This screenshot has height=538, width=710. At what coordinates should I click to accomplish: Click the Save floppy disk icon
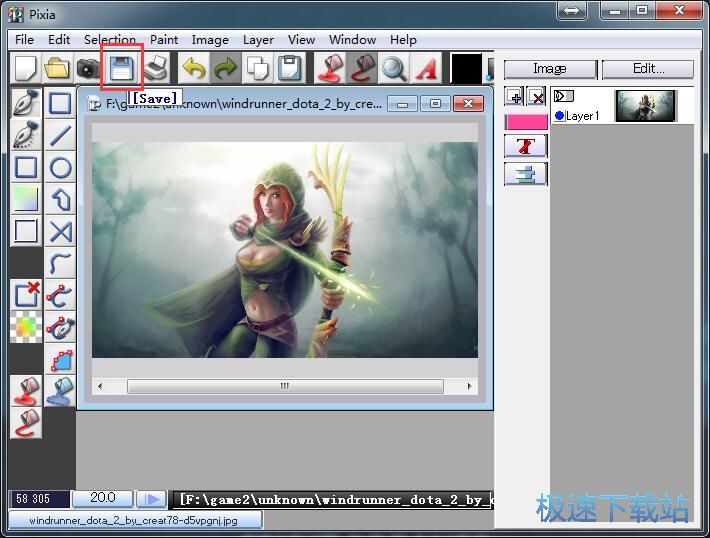point(121,68)
